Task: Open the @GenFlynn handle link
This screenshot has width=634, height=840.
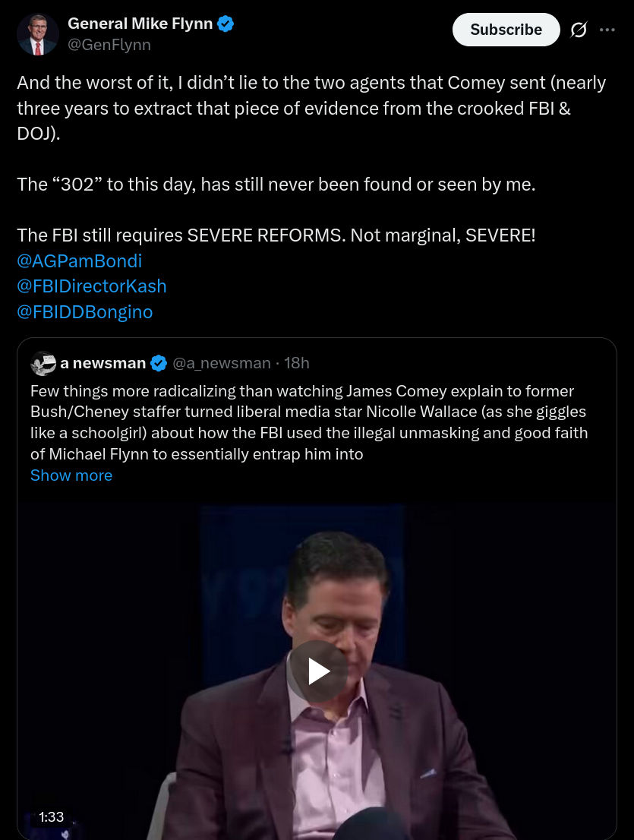Action: (109, 45)
